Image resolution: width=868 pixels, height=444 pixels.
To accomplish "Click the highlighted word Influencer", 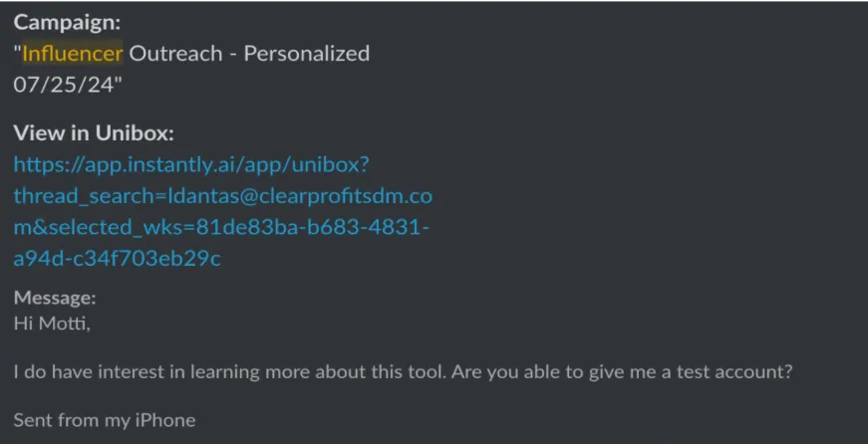I will pos(72,54).
